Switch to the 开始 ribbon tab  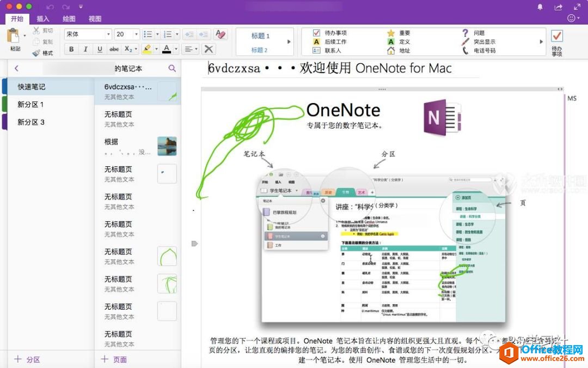pyautogui.click(x=17, y=19)
